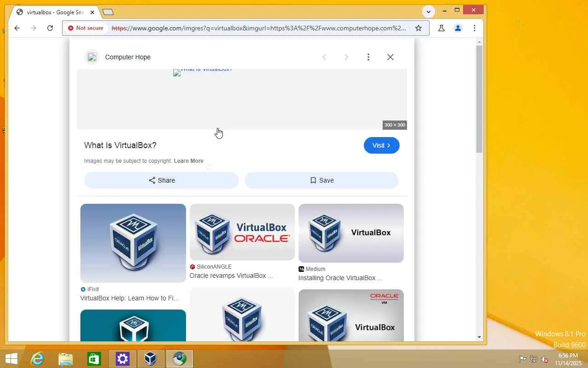Viewport: 588px width, 368px height.
Task: Show the previous image result
Action: coord(324,57)
